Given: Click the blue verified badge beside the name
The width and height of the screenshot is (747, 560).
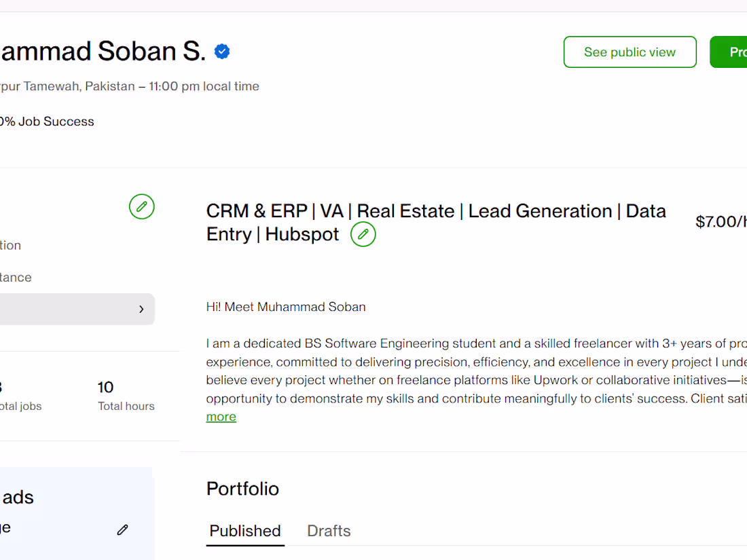Looking at the screenshot, I should tap(222, 52).
